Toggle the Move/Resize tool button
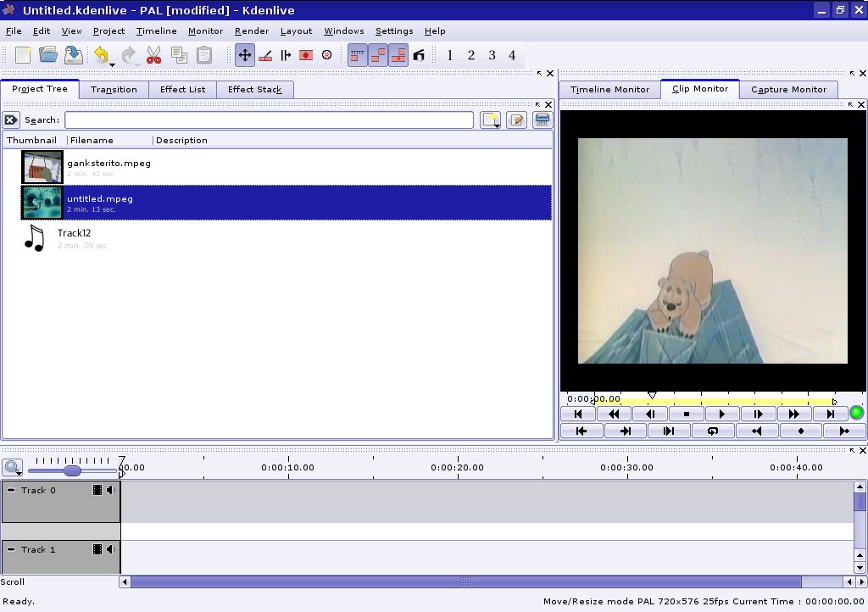The width and height of the screenshot is (868, 612). coord(245,55)
